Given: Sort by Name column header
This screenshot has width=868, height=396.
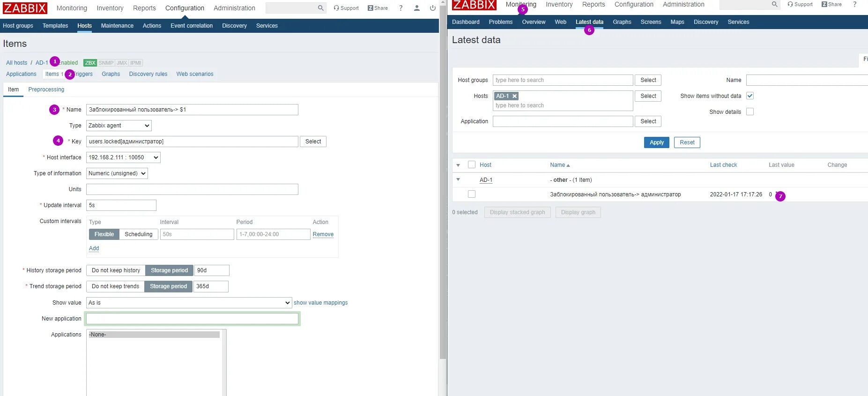Looking at the screenshot, I should click(560, 165).
